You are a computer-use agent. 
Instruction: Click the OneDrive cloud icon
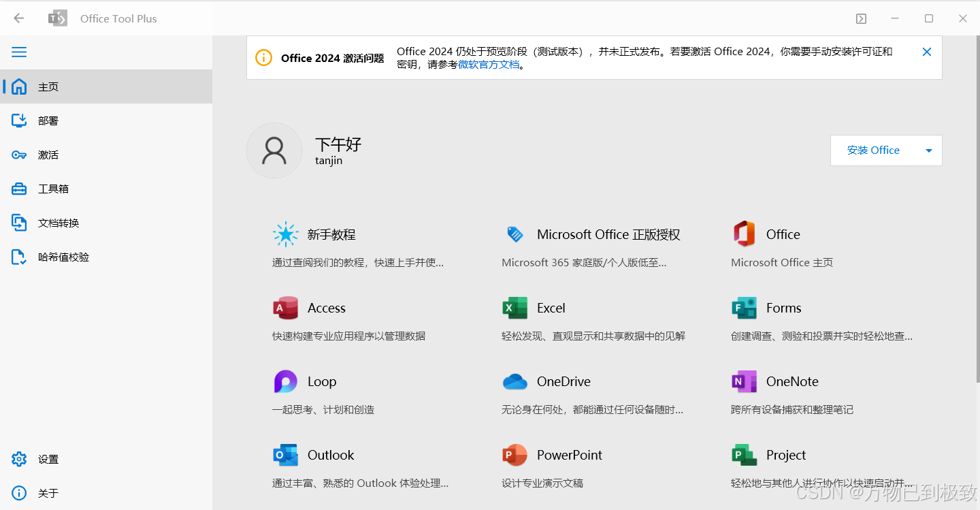pyautogui.click(x=515, y=381)
